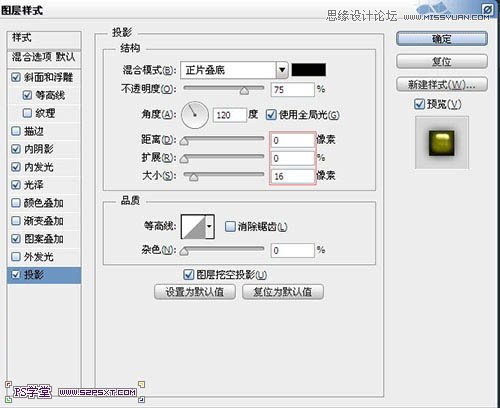Image resolution: width=500 pixels, height=408 pixels.
Task: Toggle 使用全局光 checkbox
Action: [271, 115]
